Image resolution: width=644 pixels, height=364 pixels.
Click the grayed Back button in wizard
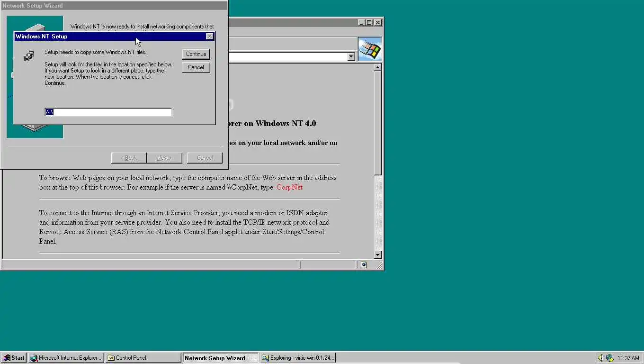click(128, 158)
